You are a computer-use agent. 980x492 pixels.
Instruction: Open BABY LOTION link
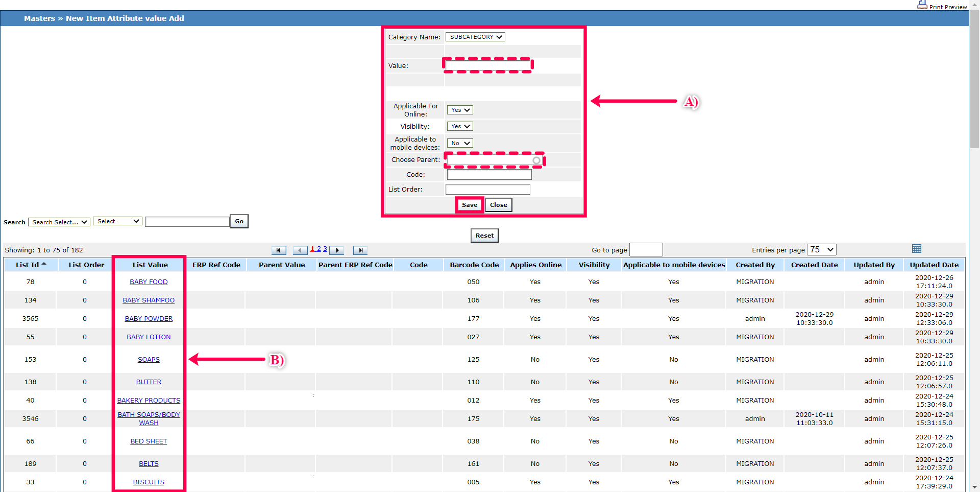tap(149, 337)
